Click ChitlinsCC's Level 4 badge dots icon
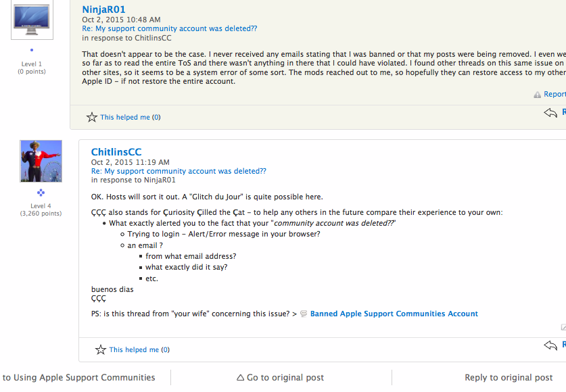The image size is (566, 392). (41, 193)
